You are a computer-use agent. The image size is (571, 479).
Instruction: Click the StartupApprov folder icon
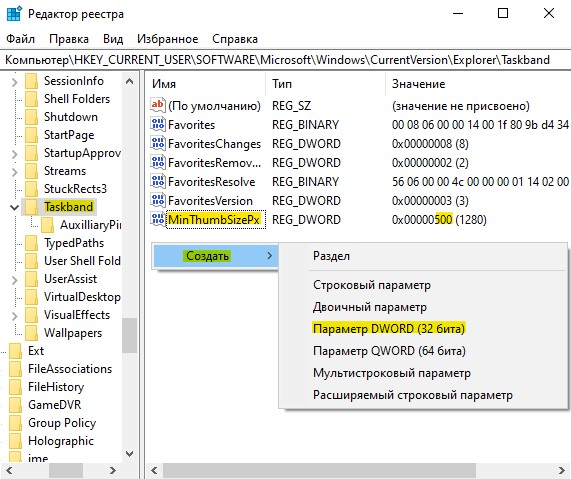click(31, 153)
